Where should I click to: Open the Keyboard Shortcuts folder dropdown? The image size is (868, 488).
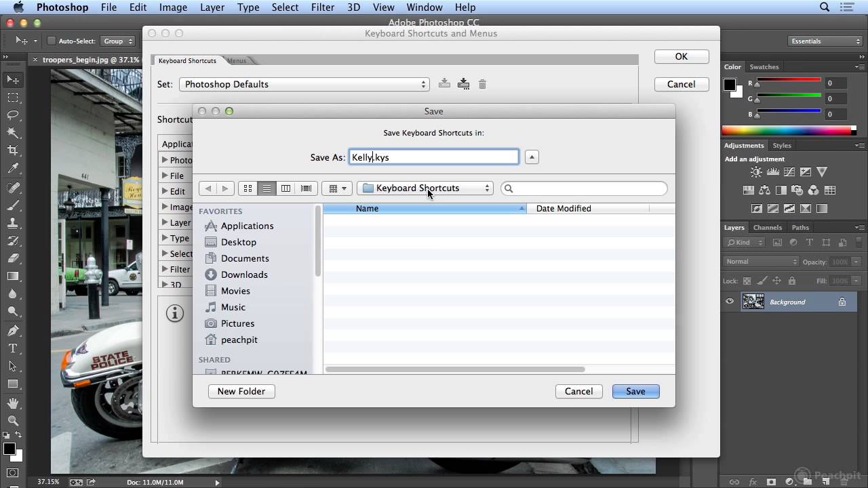click(x=425, y=188)
